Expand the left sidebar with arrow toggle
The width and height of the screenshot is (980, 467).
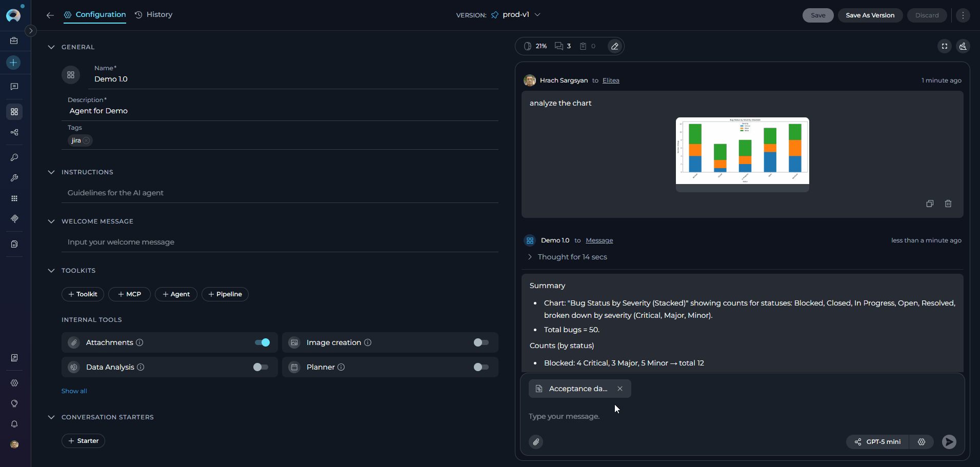(x=31, y=31)
